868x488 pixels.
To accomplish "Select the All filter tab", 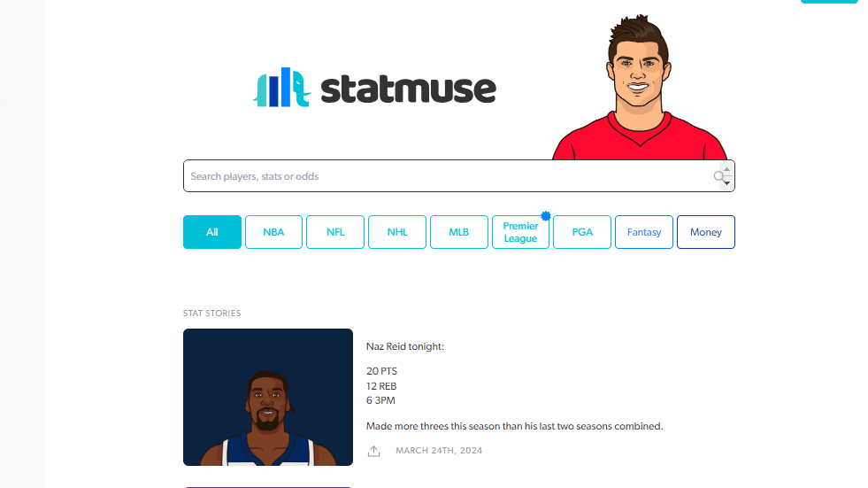I will tap(212, 232).
